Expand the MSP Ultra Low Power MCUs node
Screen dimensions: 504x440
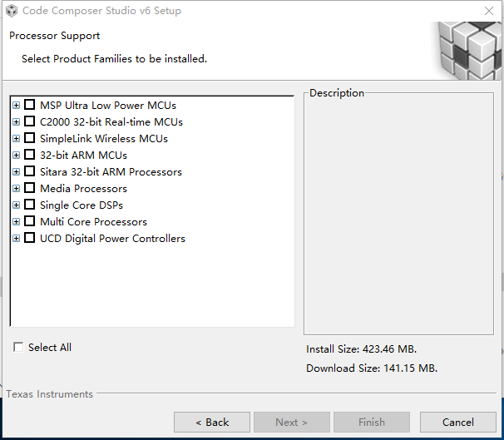tap(16, 105)
